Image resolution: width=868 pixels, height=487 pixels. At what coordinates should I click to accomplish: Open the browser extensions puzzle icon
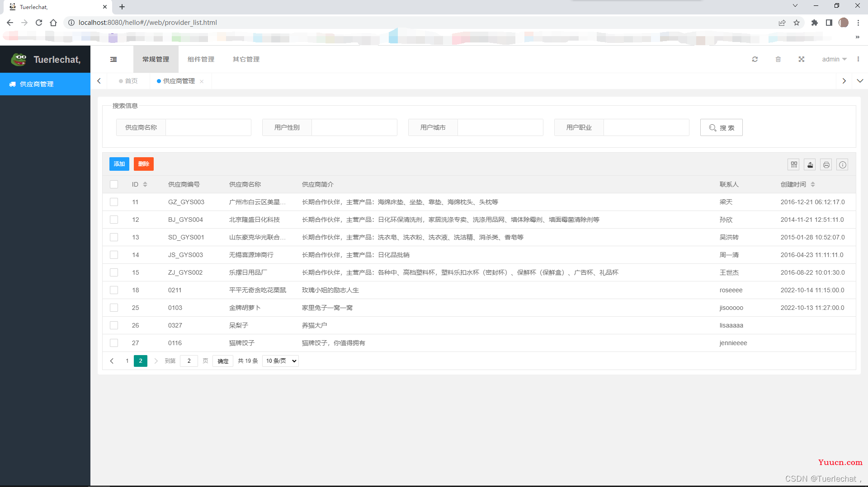coord(815,23)
